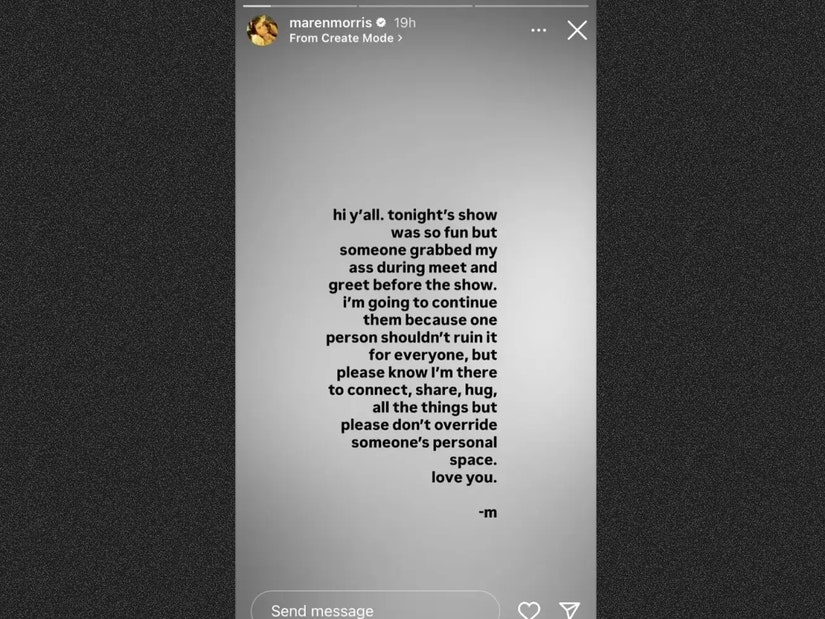Share the story via paper plane icon
Screen dimensions: 825x619
pos(569,610)
